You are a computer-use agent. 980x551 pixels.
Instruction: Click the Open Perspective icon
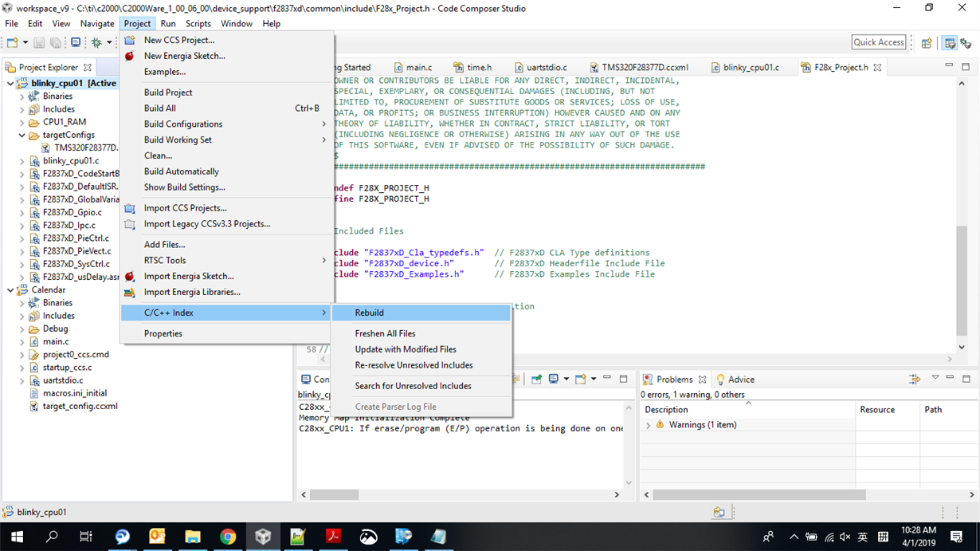927,43
